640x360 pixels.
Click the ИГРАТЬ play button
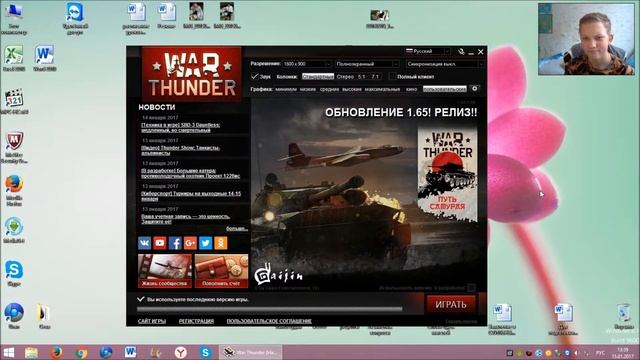coord(451,304)
